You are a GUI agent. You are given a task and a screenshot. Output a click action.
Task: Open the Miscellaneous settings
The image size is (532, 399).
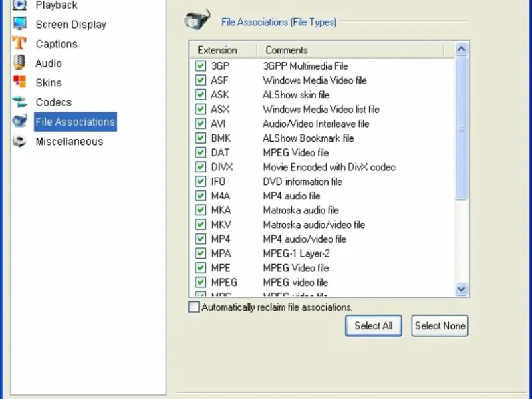69,142
